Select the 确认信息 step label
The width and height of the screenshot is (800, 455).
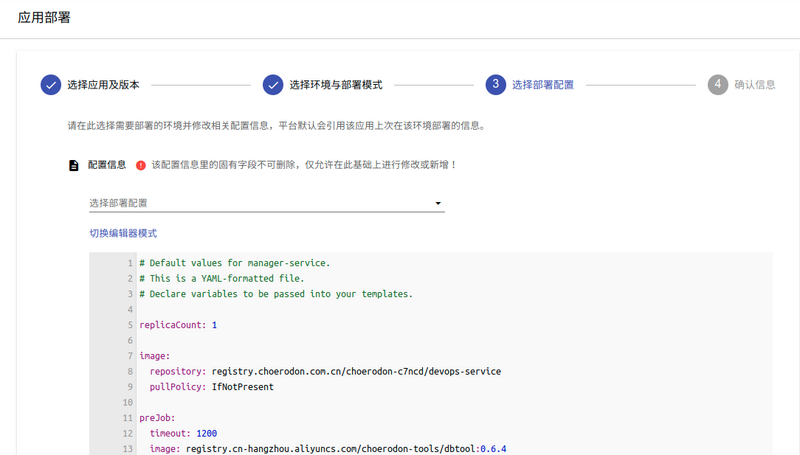pyautogui.click(x=755, y=85)
